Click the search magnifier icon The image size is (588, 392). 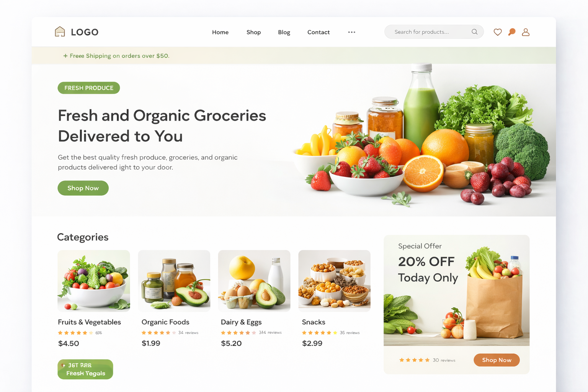(x=475, y=32)
